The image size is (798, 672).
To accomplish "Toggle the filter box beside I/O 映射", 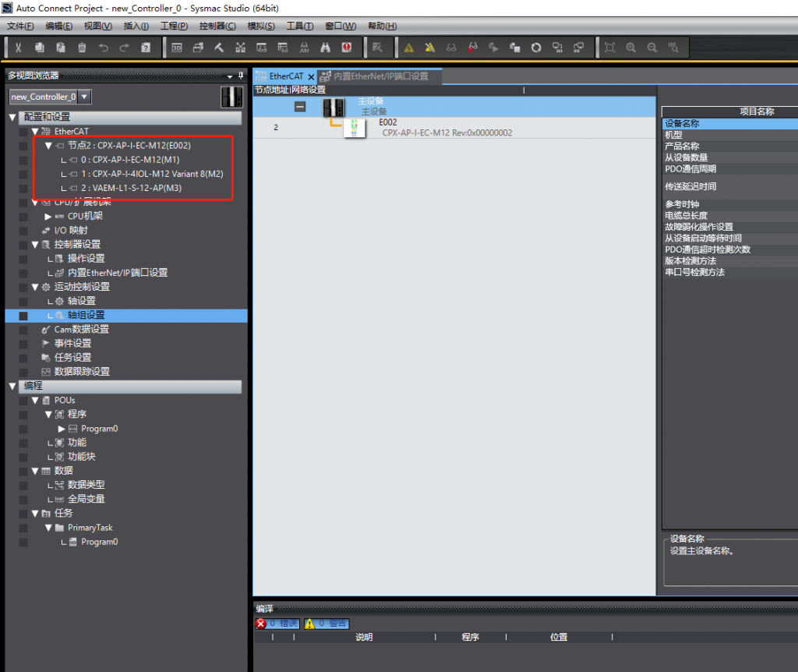I will (23, 231).
